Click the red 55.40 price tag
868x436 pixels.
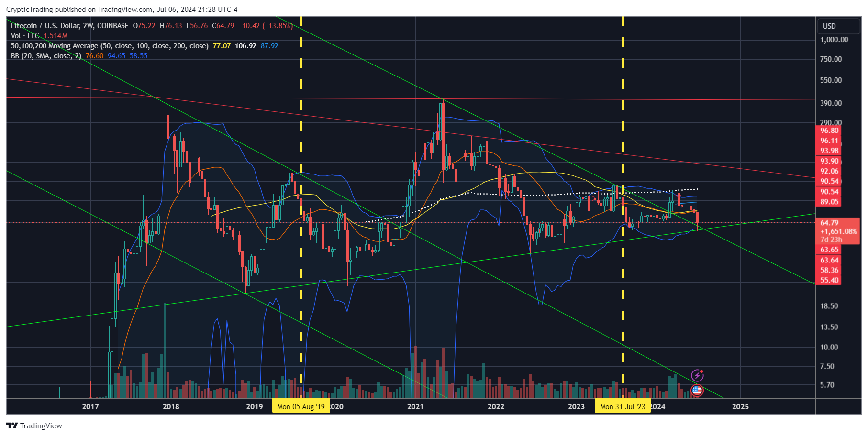pyautogui.click(x=829, y=280)
